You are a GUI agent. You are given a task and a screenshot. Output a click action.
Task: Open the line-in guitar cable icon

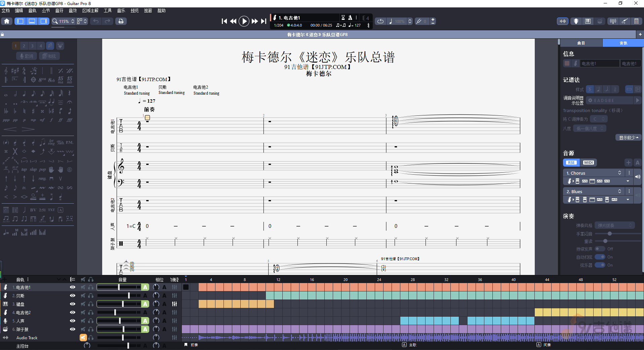click(625, 21)
